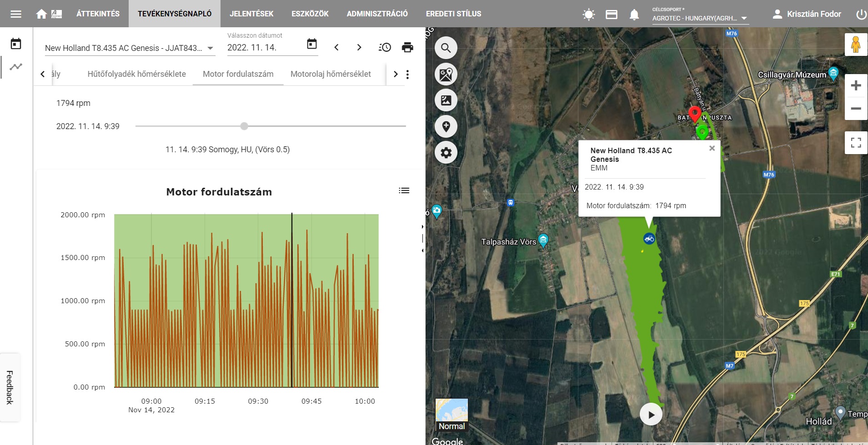Open the history timeline icon
Screen dimensions: 868x445
point(385,47)
